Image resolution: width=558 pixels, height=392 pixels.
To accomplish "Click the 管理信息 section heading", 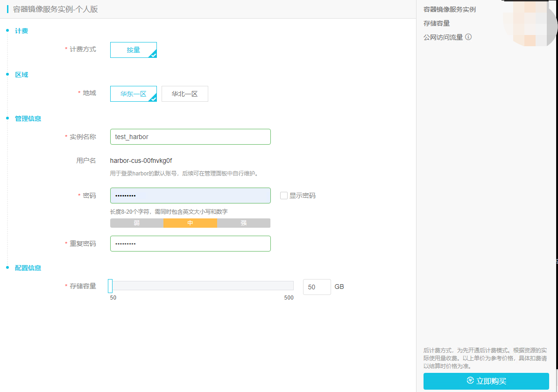I will pos(28,119).
